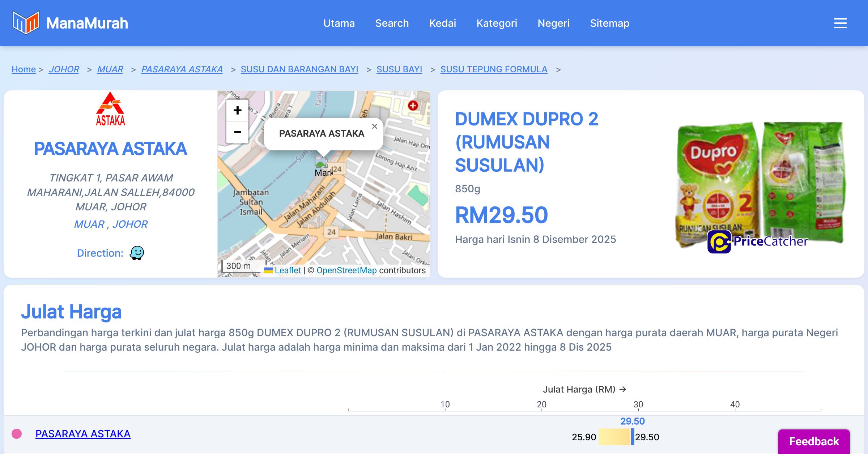Click the Astaka store logo
The height and width of the screenshot is (454, 868).
(x=110, y=109)
